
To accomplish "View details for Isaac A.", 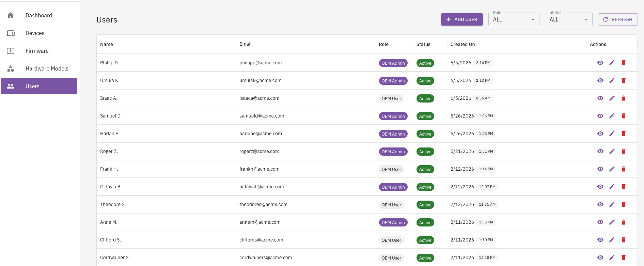I will (x=600, y=98).
